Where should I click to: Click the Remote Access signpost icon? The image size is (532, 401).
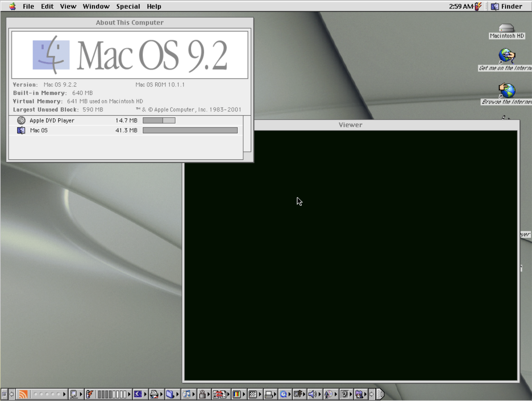[298, 394]
